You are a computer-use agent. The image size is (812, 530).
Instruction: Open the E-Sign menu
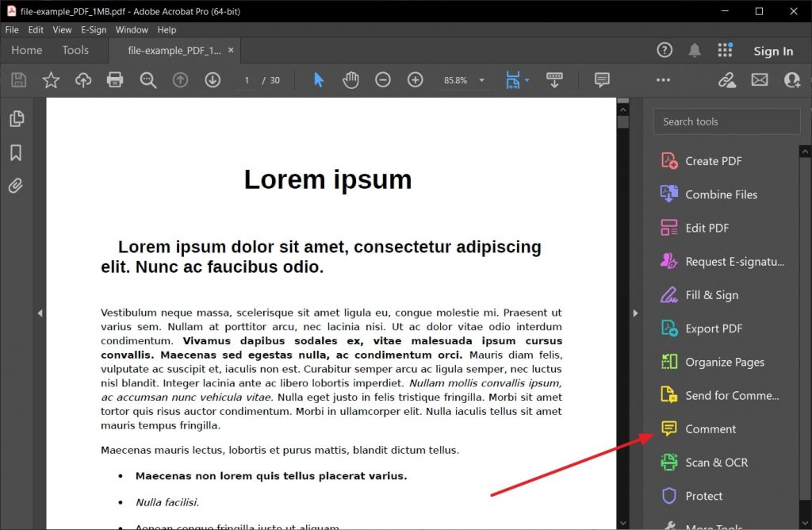tap(93, 29)
